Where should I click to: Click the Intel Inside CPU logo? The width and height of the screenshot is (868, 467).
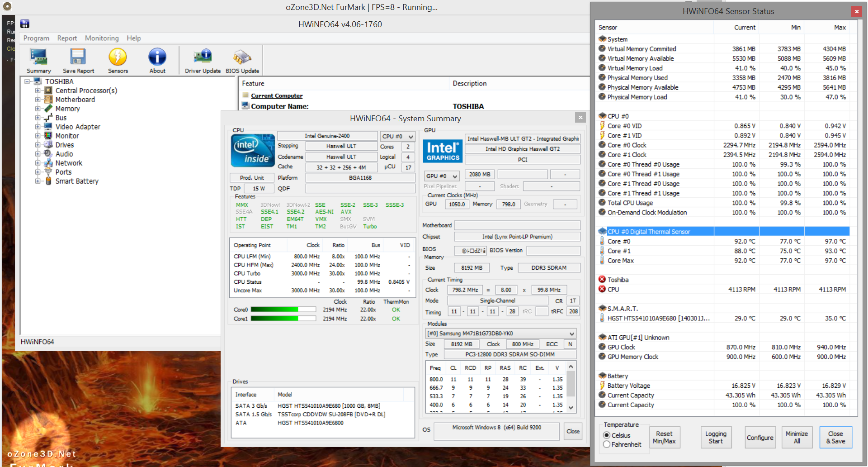click(x=253, y=151)
